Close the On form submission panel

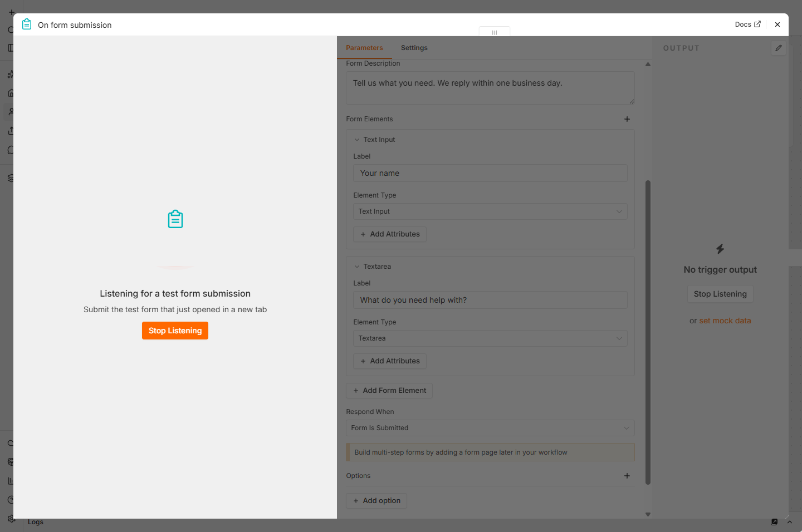pos(777,24)
